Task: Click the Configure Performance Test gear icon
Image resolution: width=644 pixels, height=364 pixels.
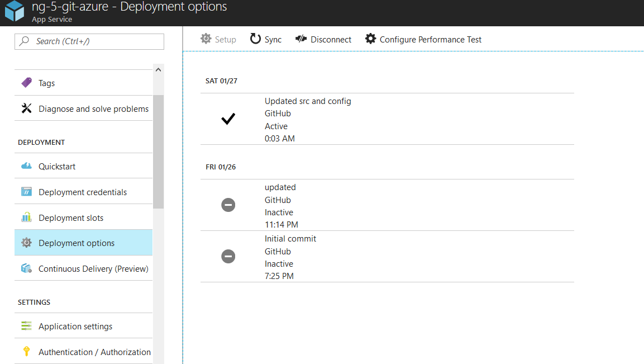Action: click(370, 39)
